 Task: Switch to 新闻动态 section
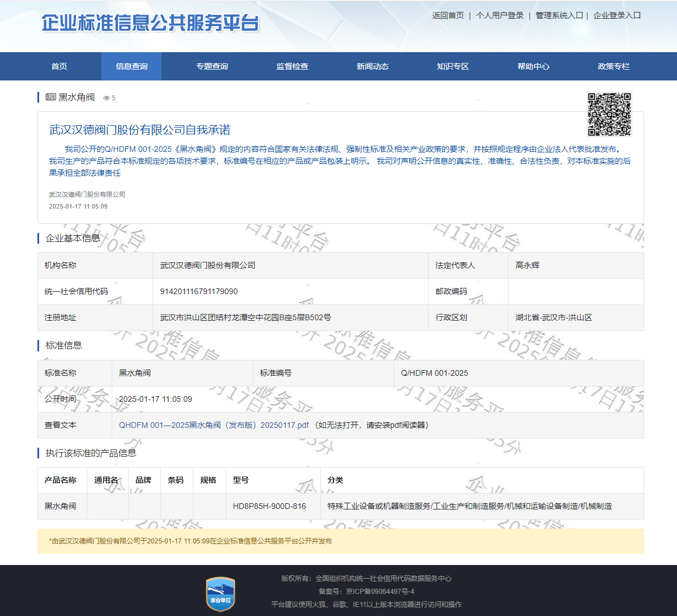coord(373,66)
